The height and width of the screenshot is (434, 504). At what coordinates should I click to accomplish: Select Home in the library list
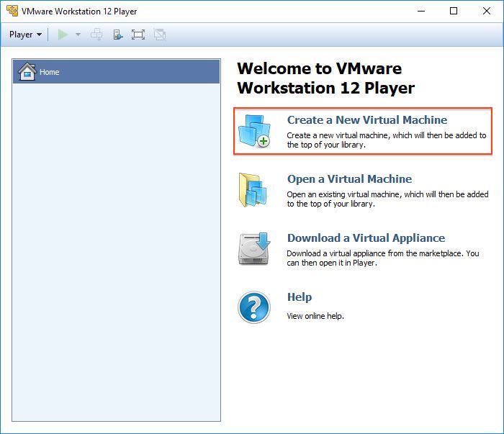click(x=117, y=72)
